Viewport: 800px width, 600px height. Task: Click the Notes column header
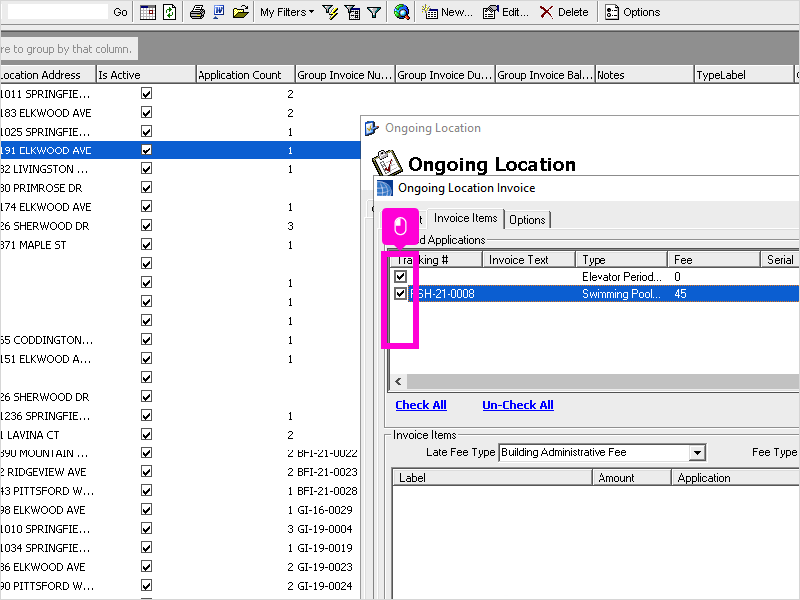644,74
